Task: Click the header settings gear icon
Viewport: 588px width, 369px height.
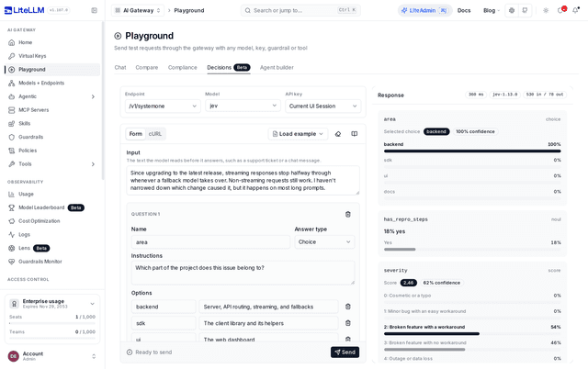Action: tap(512, 10)
